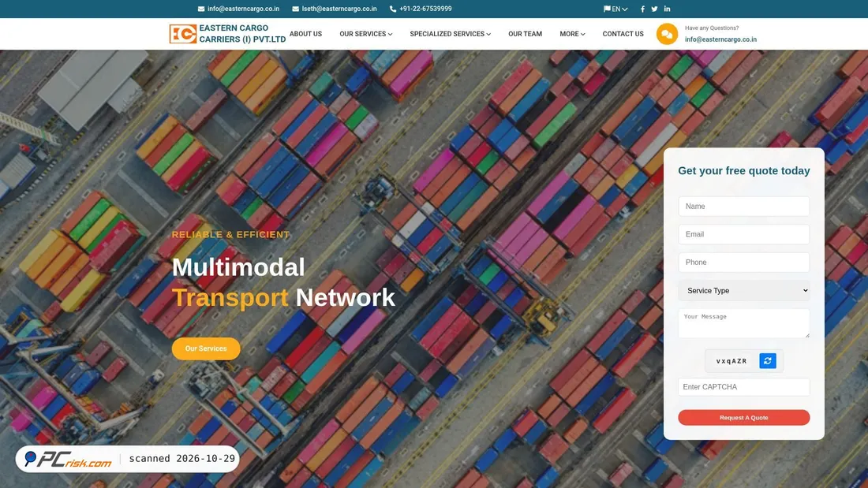This screenshot has height=488, width=868.
Task: Open the Service Type dropdown
Action: [744, 290]
